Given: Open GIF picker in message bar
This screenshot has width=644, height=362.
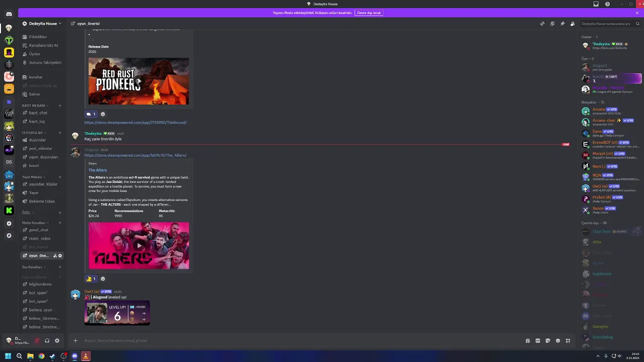Looking at the screenshot, I should pos(538,340).
